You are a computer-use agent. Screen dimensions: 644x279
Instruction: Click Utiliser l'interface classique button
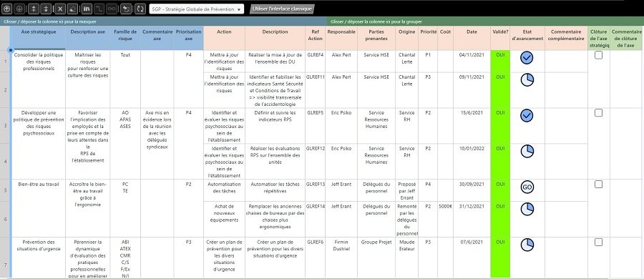pos(282,9)
